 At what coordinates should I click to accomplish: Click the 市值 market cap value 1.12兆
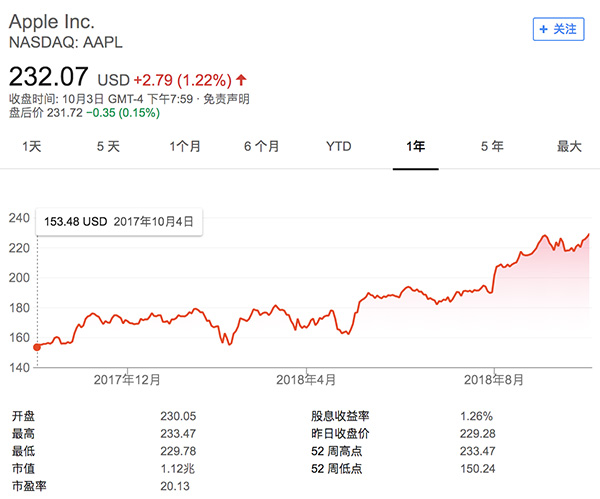pyautogui.click(x=175, y=468)
